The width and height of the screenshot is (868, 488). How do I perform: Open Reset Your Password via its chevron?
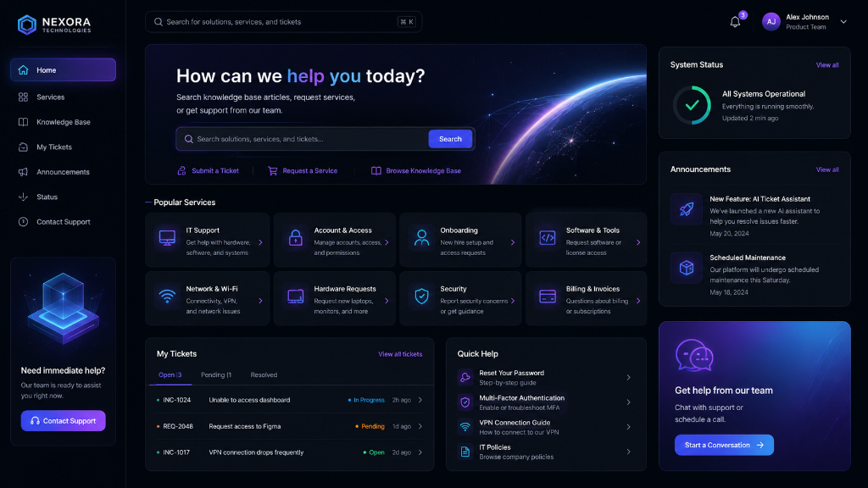(628, 377)
